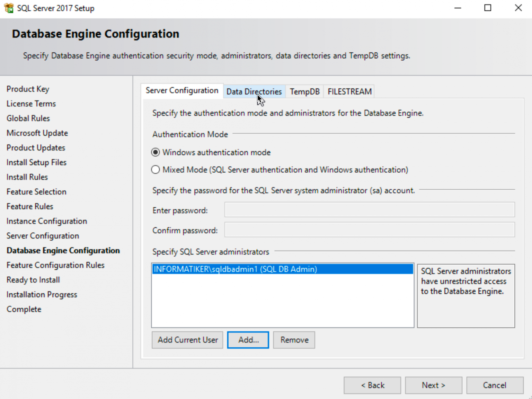The image size is (532, 399).
Task: Select Instance Configuration in the sidebar
Action: [46, 221]
